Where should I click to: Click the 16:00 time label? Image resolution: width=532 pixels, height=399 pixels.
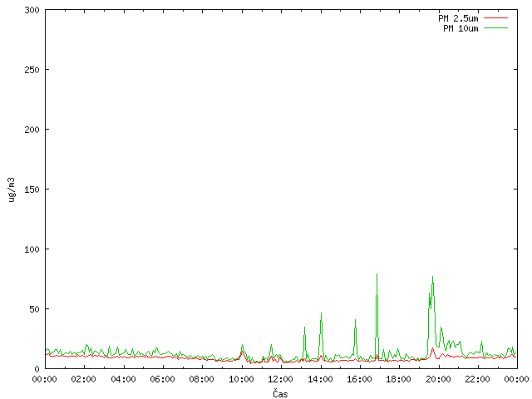click(x=360, y=379)
